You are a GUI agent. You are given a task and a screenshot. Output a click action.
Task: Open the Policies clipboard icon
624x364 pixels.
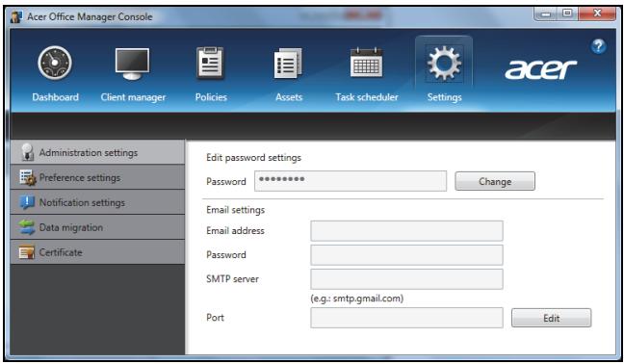click(x=210, y=63)
